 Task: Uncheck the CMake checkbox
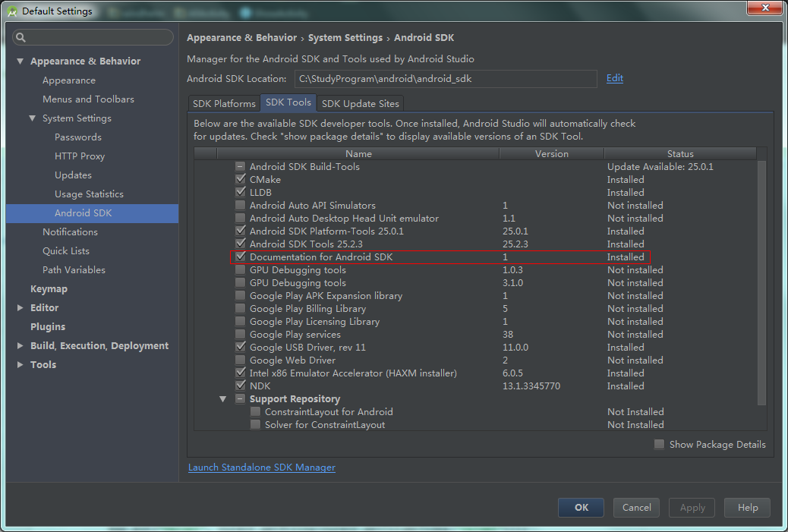pos(241,180)
